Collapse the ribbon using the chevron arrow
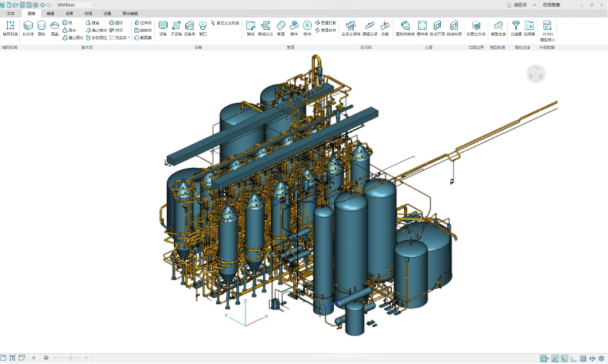This screenshot has height=364, width=608. click(534, 5)
